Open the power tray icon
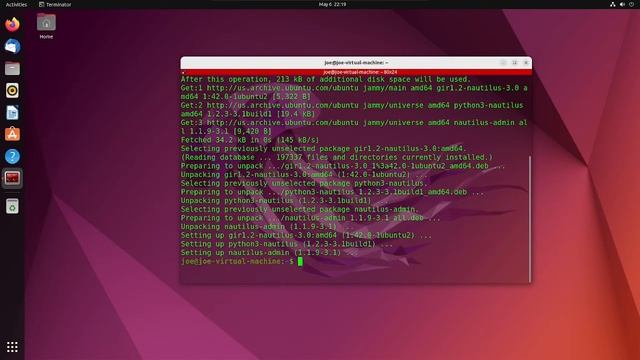The height and width of the screenshot is (360, 640). 631,4
